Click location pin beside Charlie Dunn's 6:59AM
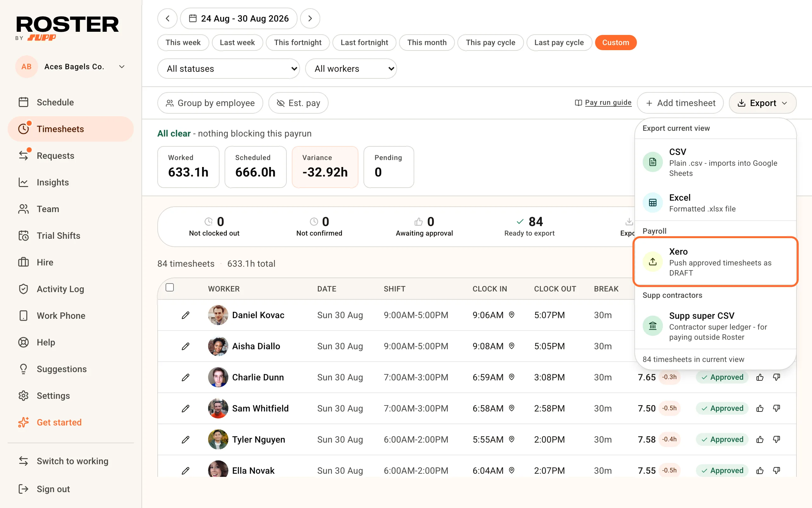The width and height of the screenshot is (812, 508). (512, 377)
